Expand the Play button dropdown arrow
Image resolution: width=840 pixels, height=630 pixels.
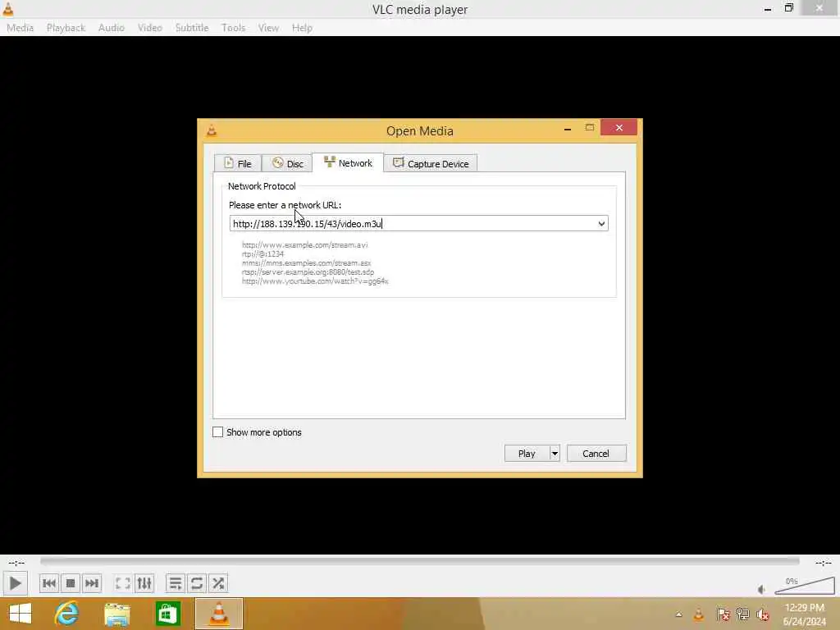point(555,454)
